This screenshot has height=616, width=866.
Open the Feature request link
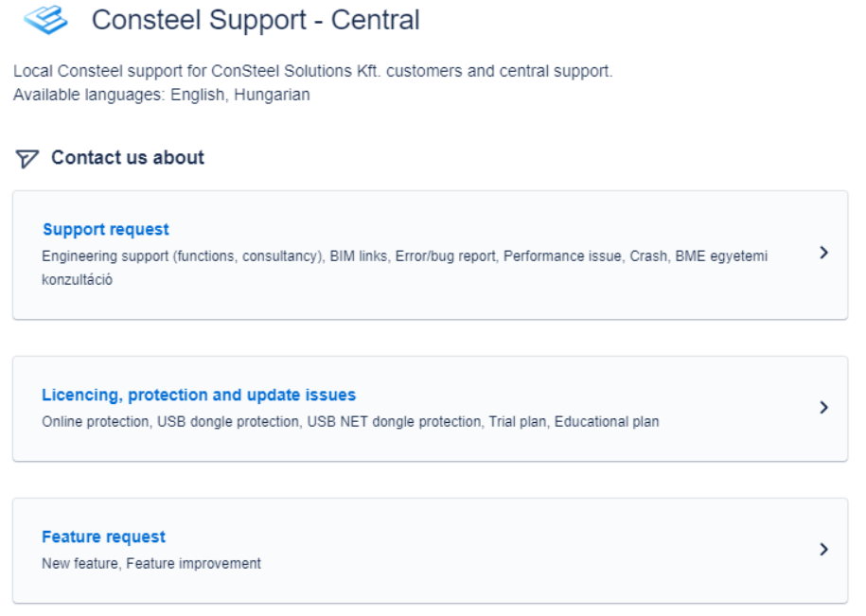(104, 537)
